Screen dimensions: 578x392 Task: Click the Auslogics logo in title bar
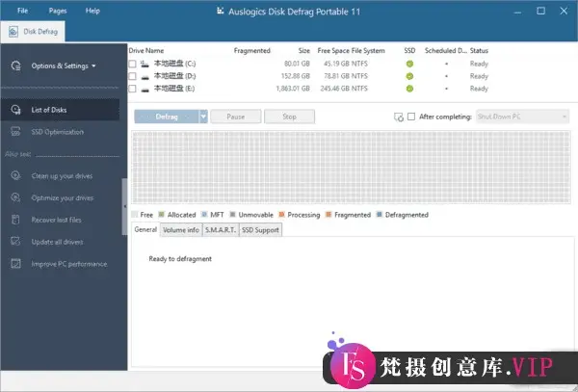tap(220, 11)
